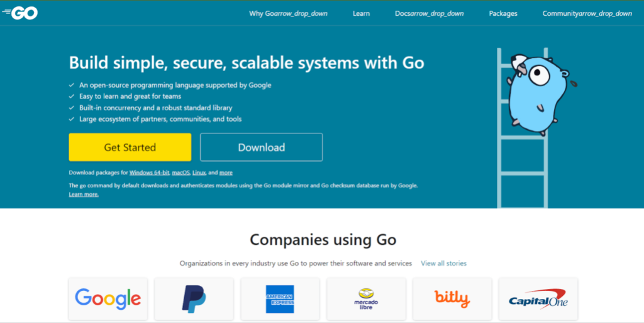This screenshot has height=323, width=644.
Task: Go to the Learn menu item
Action: (x=361, y=14)
